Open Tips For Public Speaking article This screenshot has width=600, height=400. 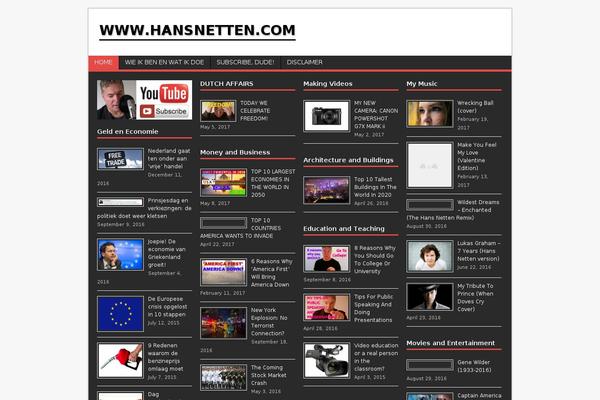click(373, 308)
